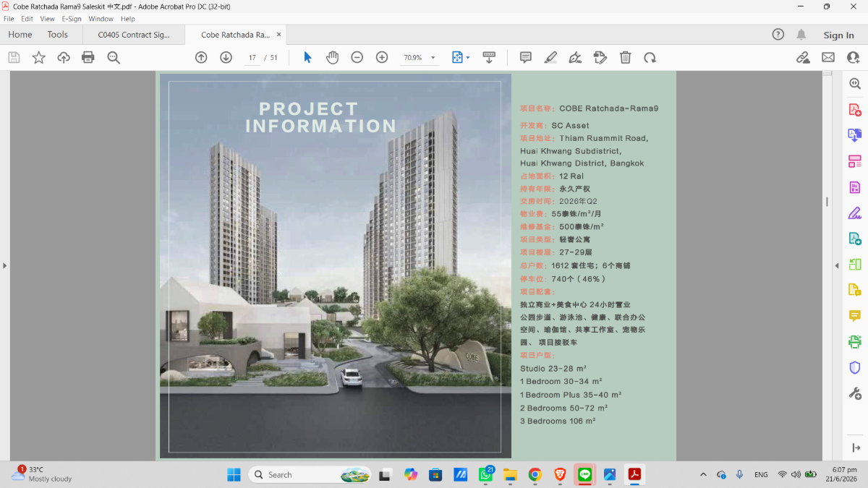Zoom in with the plus icon
Viewport: 868px width, 488px height.
pyautogui.click(x=382, y=58)
